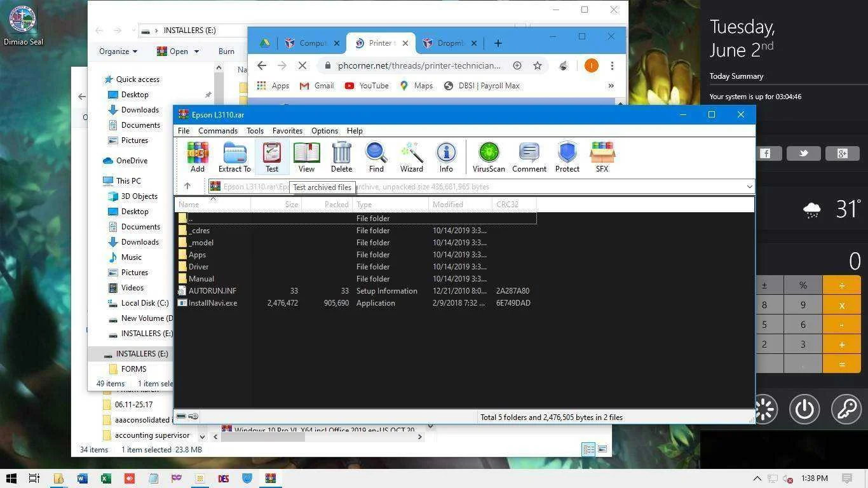The image size is (868, 488).
Task: Open the Tools menu in WinRAR
Action: coord(255,130)
